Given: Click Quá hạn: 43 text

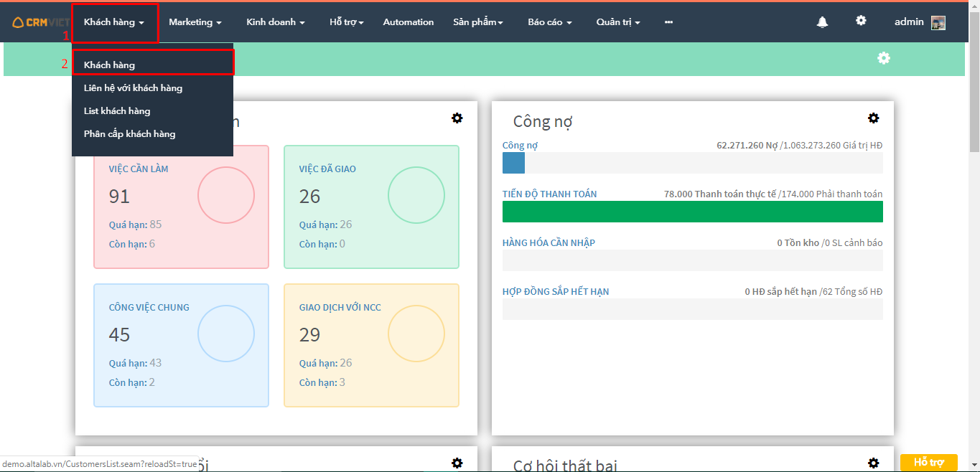Looking at the screenshot, I should pos(136,363).
